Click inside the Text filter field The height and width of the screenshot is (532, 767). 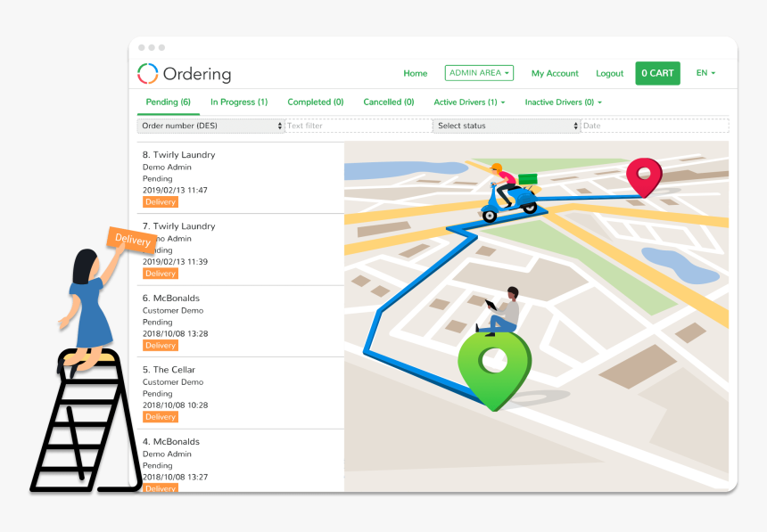[357, 126]
